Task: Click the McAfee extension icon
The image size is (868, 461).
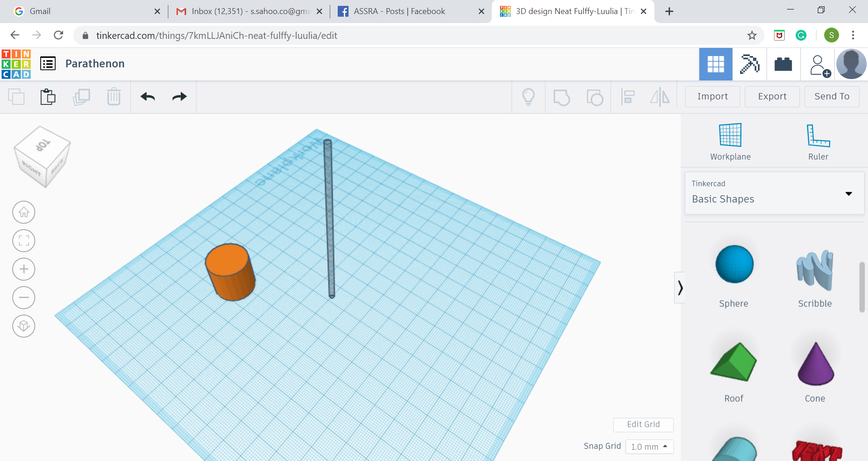Action: tap(779, 35)
